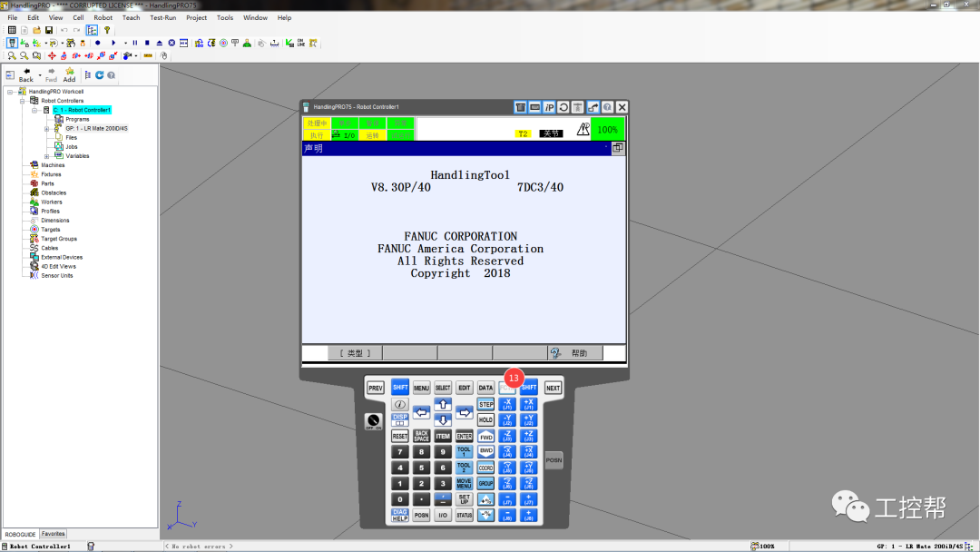
Task: Open the Back history dropdown arrow
Action: tap(40, 75)
